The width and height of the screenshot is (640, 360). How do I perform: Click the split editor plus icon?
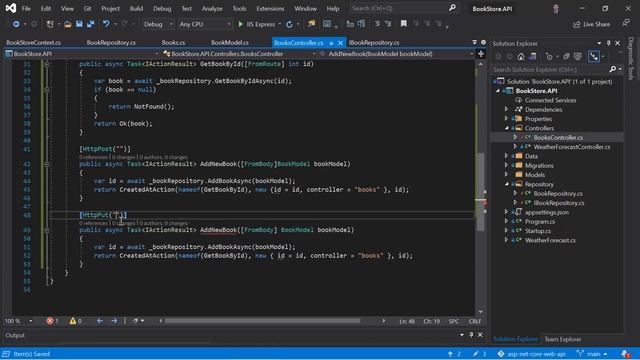[x=481, y=54]
